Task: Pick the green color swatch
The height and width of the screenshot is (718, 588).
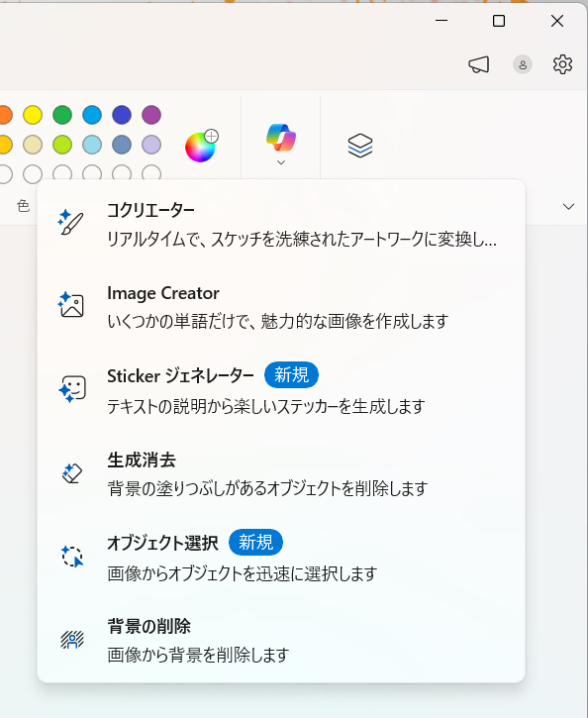Action: (62, 115)
